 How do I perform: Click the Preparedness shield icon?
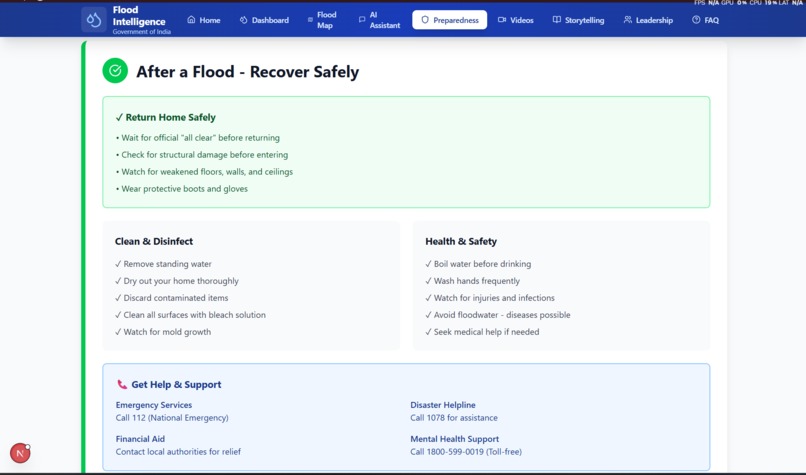tap(425, 20)
